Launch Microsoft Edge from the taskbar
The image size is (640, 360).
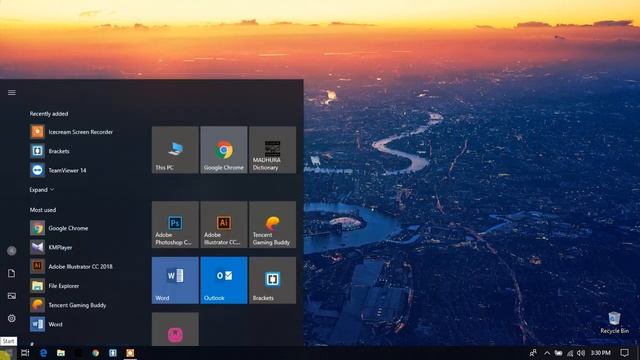click(43, 353)
